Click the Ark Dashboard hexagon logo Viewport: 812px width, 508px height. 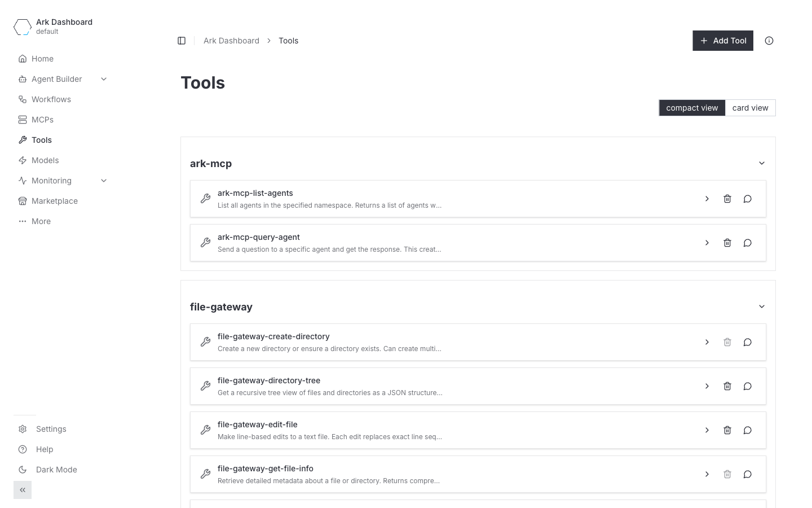tap(23, 27)
